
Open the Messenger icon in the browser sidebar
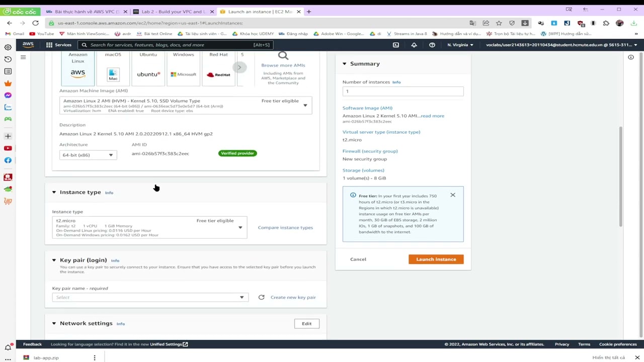pyautogui.click(x=8, y=96)
